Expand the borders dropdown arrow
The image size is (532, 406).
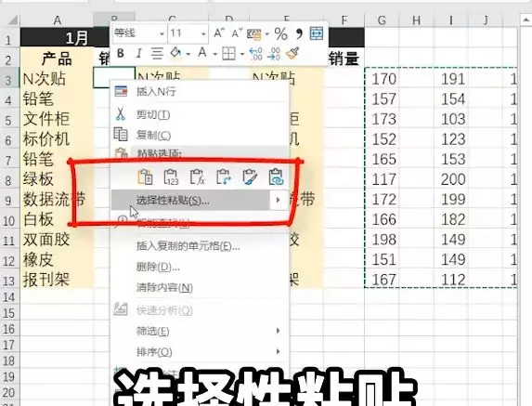point(241,54)
